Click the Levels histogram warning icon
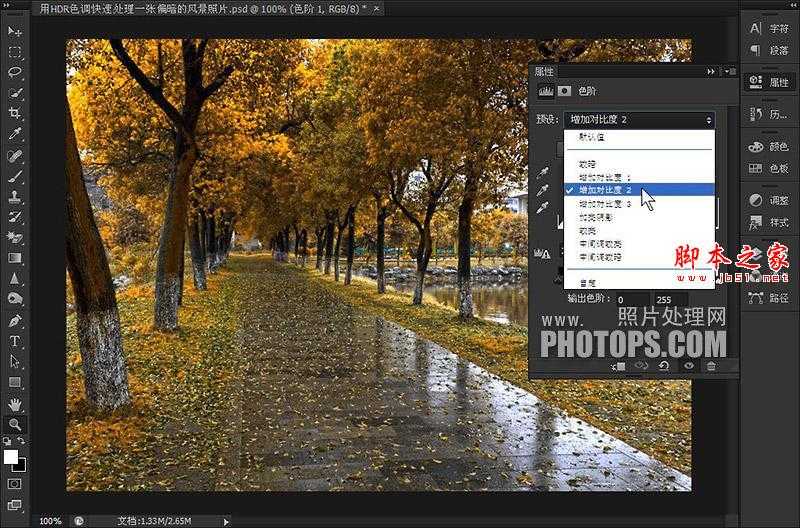This screenshot has height=528, width=800. (542, 253)
